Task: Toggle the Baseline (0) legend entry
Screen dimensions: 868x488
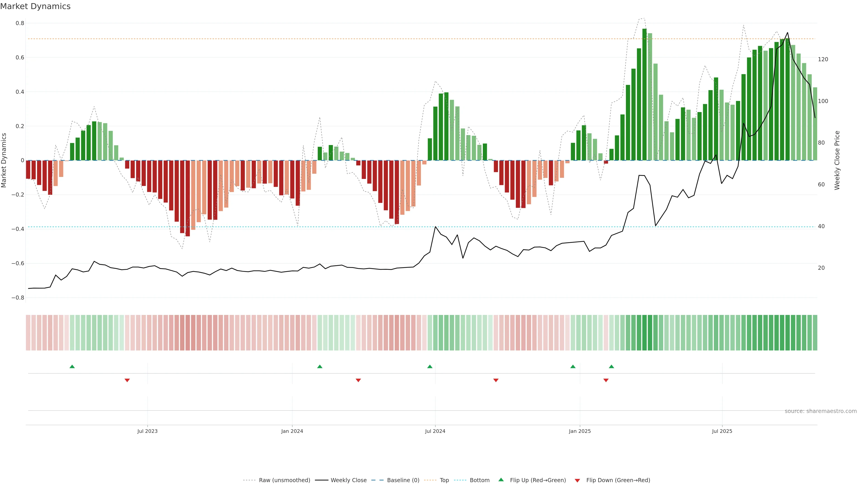Action: point(403,480)
